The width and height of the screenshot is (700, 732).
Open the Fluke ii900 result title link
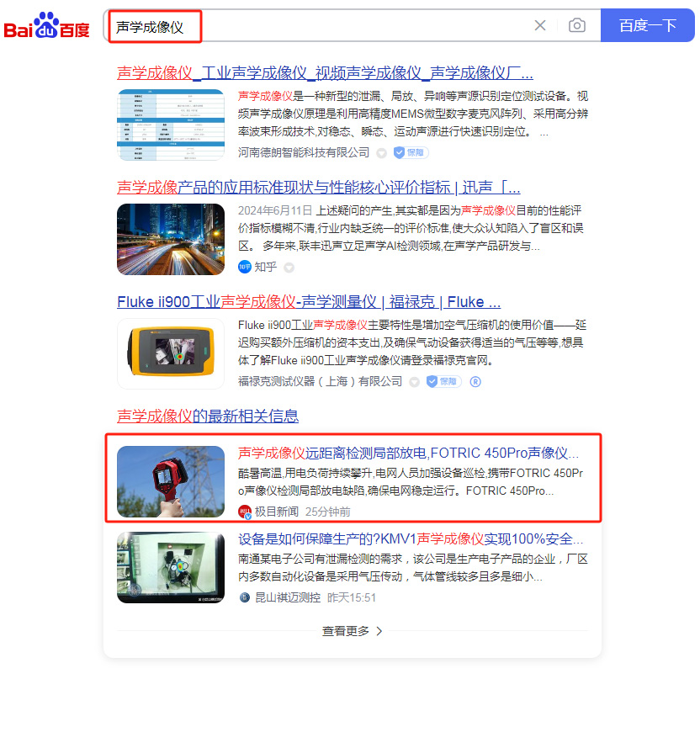308,301
